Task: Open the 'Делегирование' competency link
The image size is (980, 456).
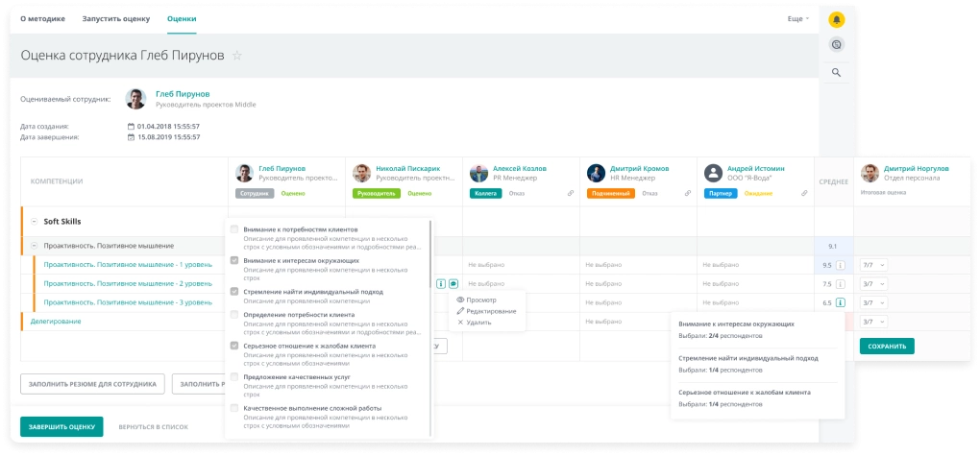Action: pyautogui.click(x=56, y=321)
